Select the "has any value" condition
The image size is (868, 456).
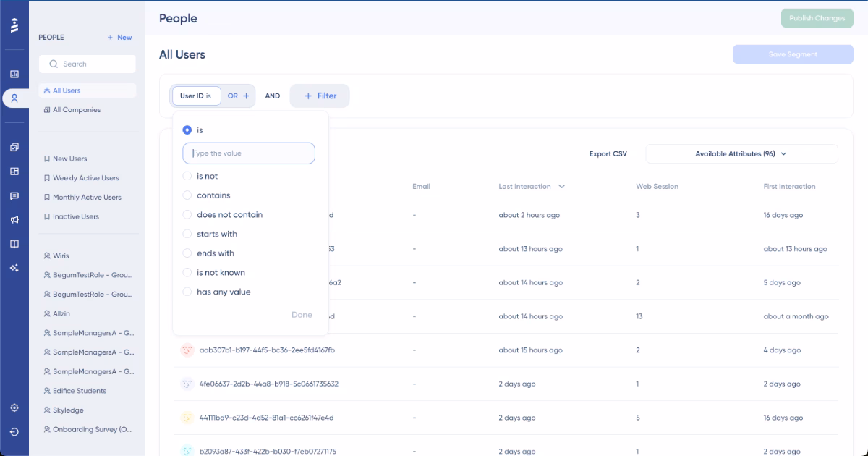187,292
